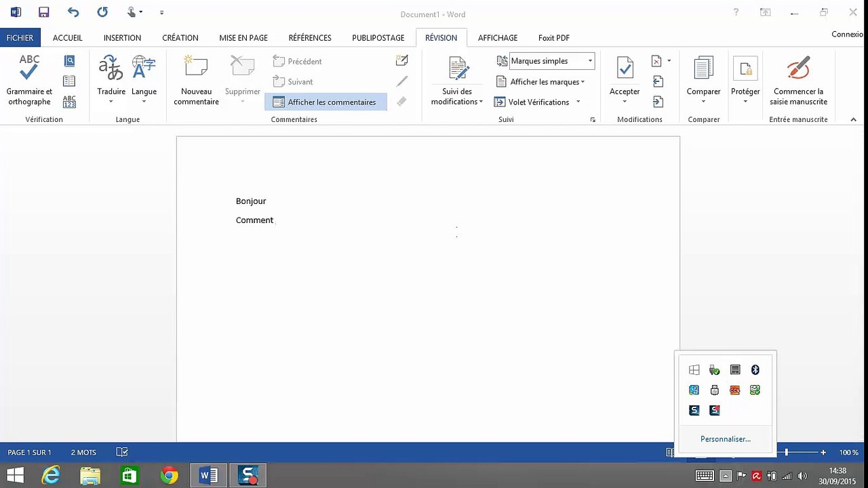Open the Protéger menu
Viewport: 868px width, 488px height.
745,80
